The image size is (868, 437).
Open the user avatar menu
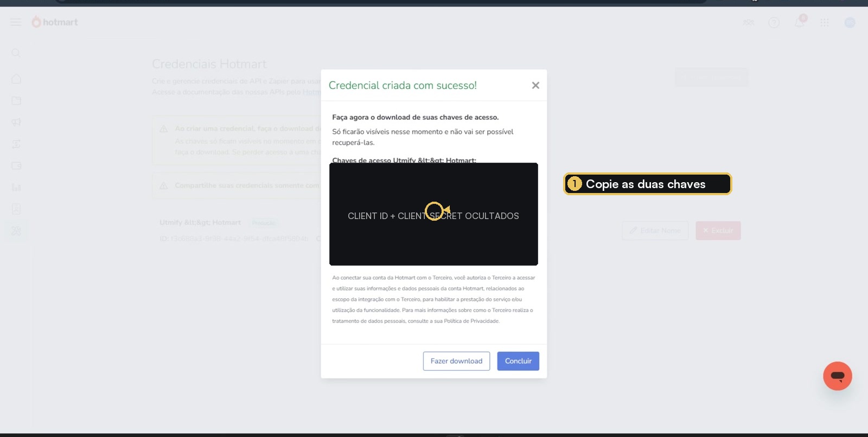(850, 22)
